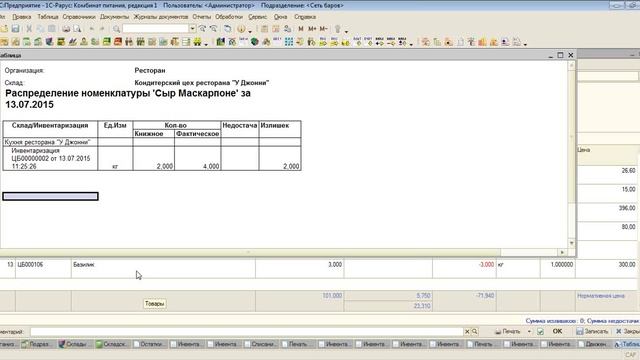Open the Журналы документов menu
Screen dimensions: 640x360
coord(161,17)
